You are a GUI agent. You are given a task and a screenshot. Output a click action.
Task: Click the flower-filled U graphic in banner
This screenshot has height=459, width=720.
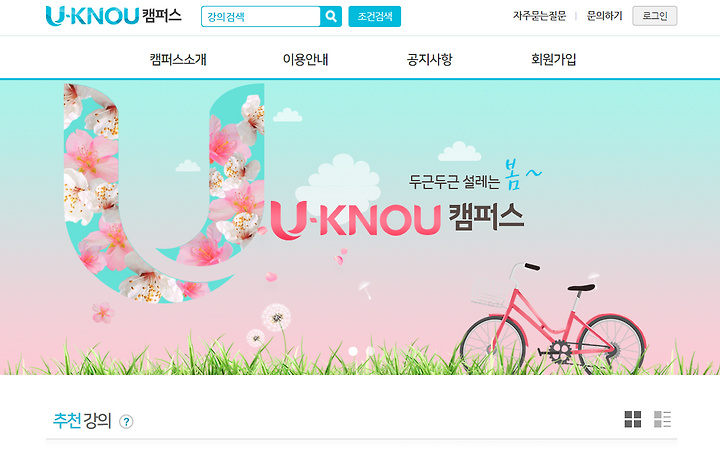pyautogui.click(x=164, y=193)
